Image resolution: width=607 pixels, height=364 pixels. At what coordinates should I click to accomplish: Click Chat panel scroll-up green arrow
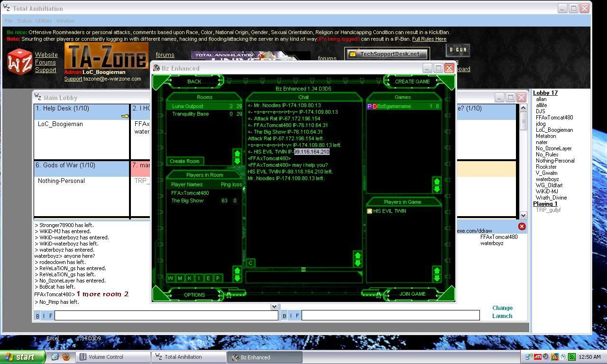click(x=358, y=256)
